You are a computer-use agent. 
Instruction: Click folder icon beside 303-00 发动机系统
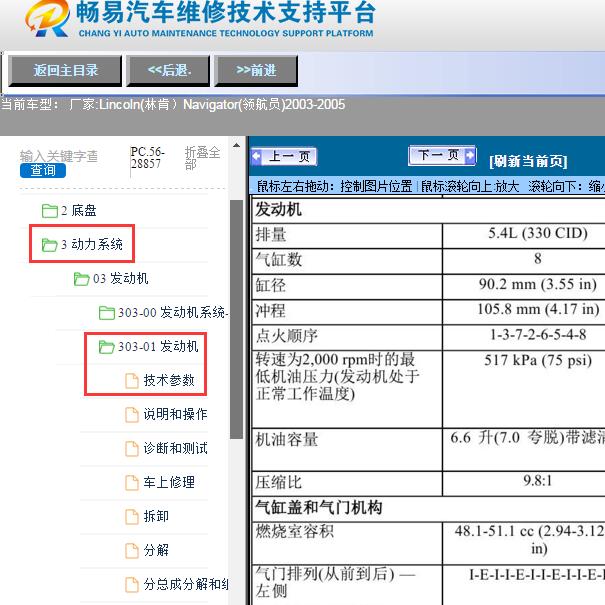(106, 313)
